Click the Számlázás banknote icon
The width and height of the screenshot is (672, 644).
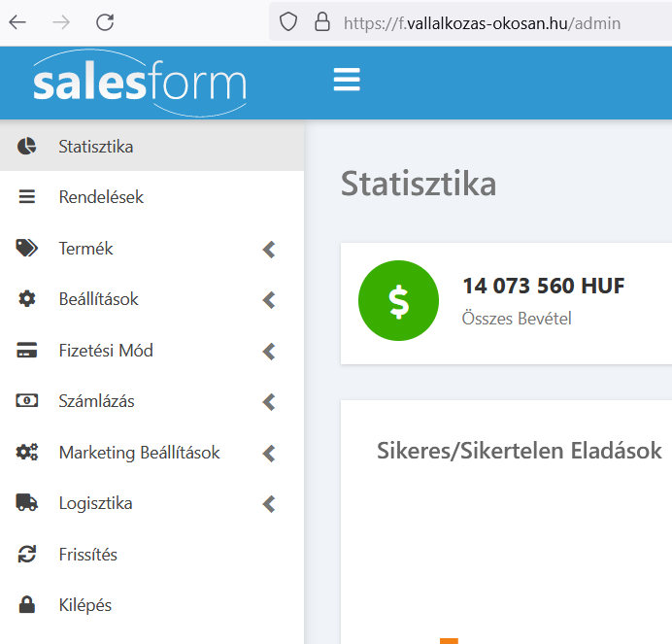click(x=26, y=400)
